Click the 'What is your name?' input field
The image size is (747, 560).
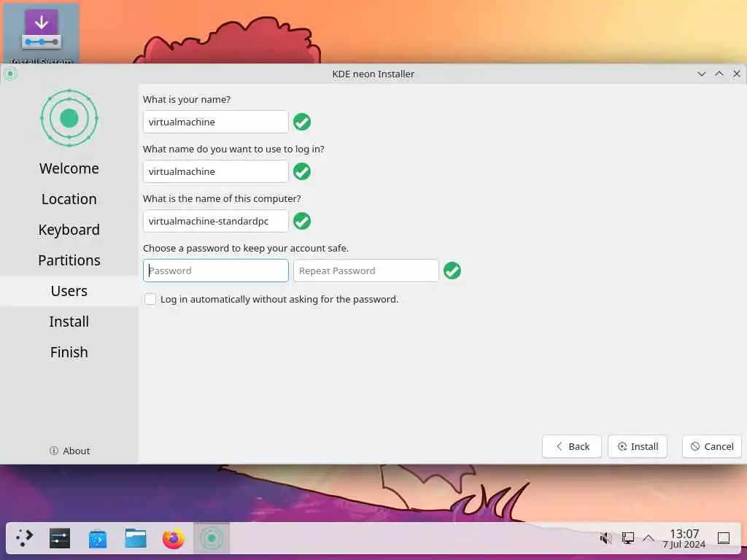[215, 122]
